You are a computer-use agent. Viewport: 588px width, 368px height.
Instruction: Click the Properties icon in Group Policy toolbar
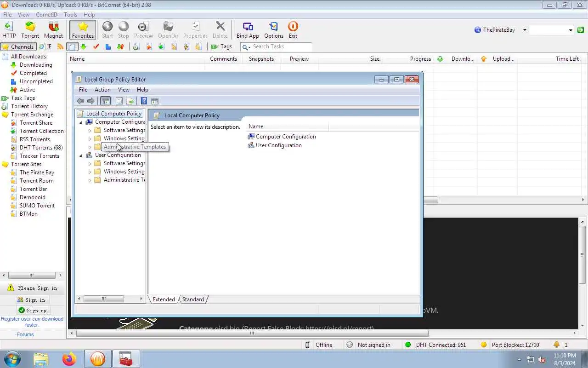(119, 101)
